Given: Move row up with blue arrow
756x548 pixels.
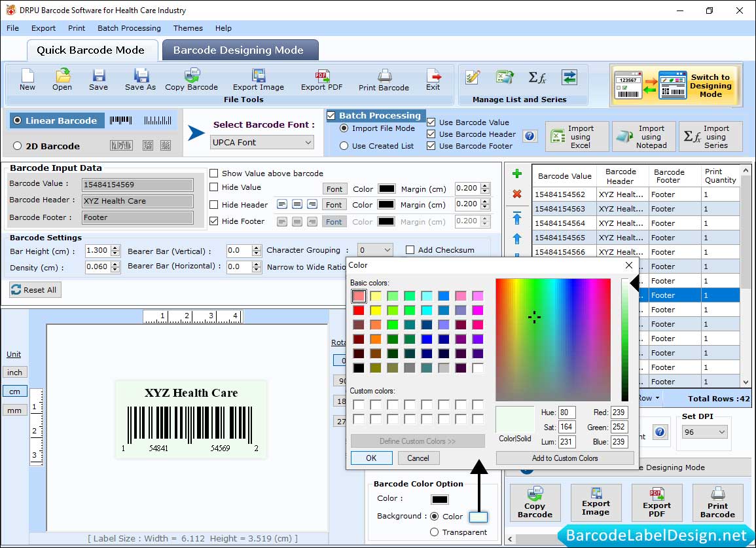Looking at the screenshot, I should 517,239.
